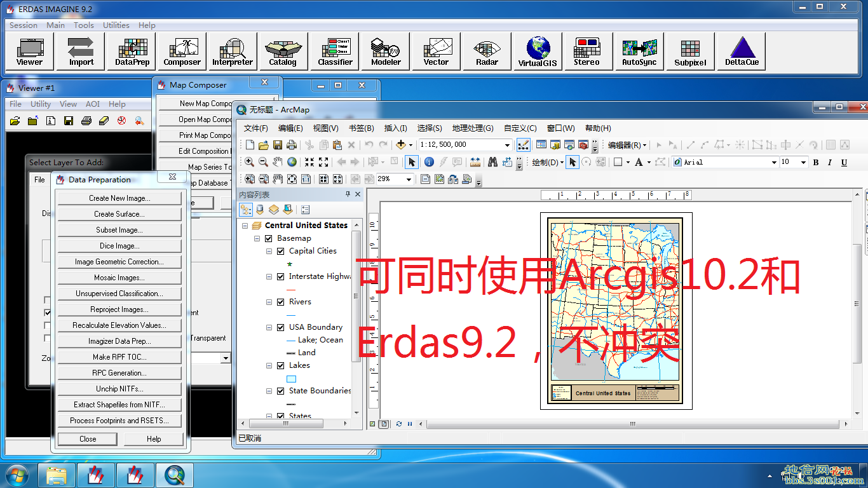Toggle Capital Cities layer visibility

[281, 251]
